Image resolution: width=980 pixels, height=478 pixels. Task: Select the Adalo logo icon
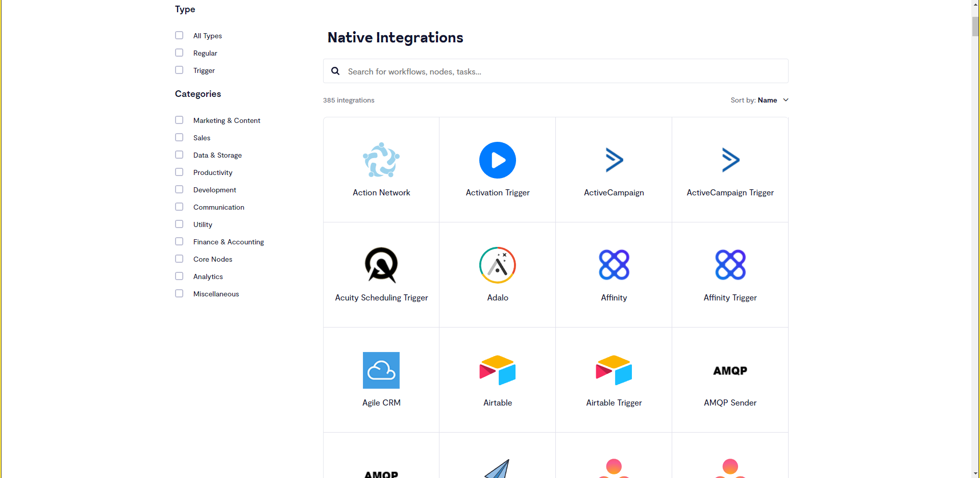click(498, 265)
